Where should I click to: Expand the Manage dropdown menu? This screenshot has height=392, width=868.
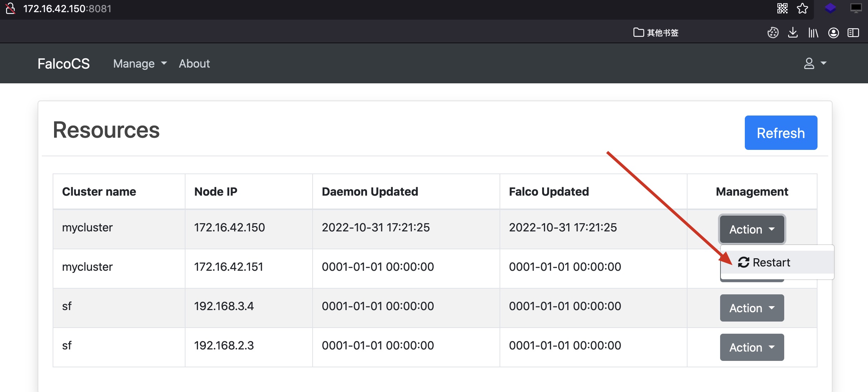coord(140,63)
